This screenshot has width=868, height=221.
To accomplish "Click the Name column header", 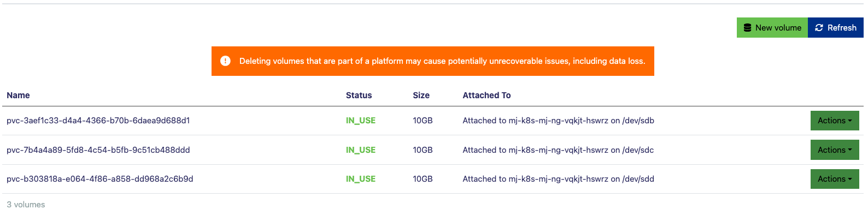I will click(18, 95).
